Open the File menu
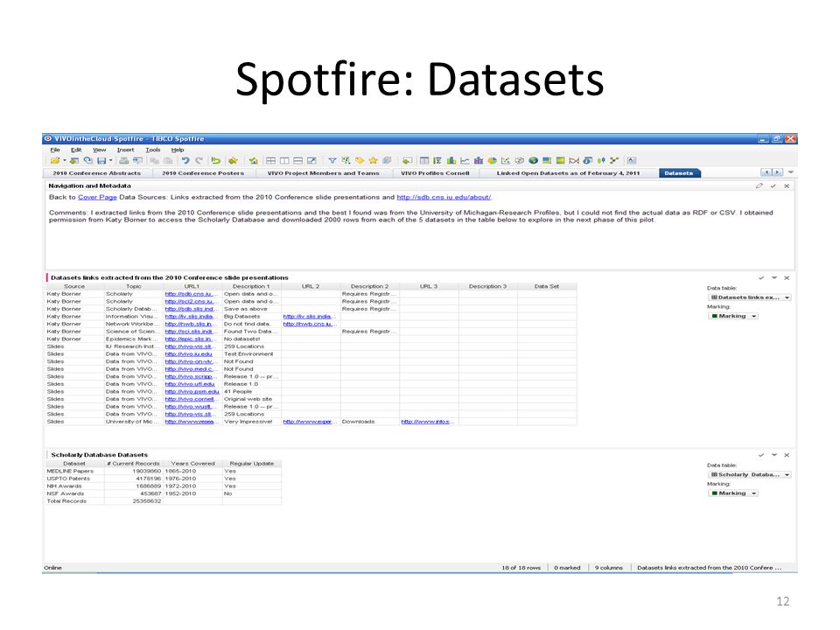 (x=55, y=150)
